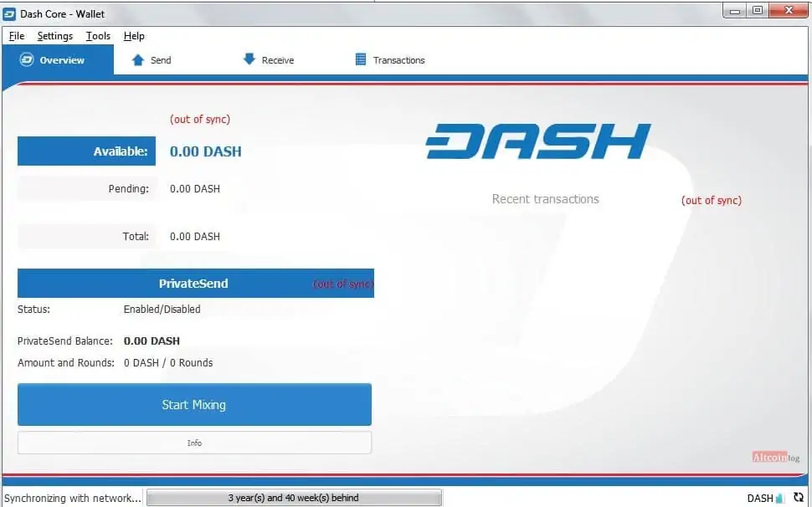Viewport: 812px width, 507px height.
Task: Click the large DASH logo
Action: click(x=538, y=141)
